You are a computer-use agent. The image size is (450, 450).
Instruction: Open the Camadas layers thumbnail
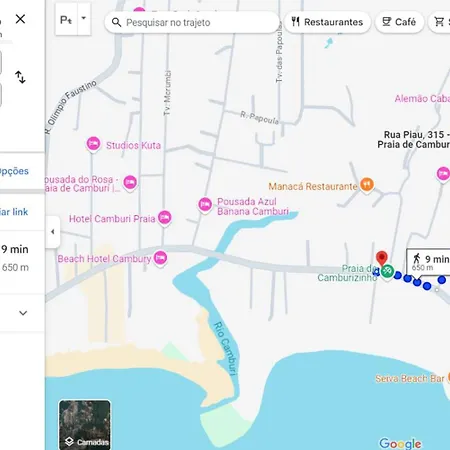pos(85,425)
